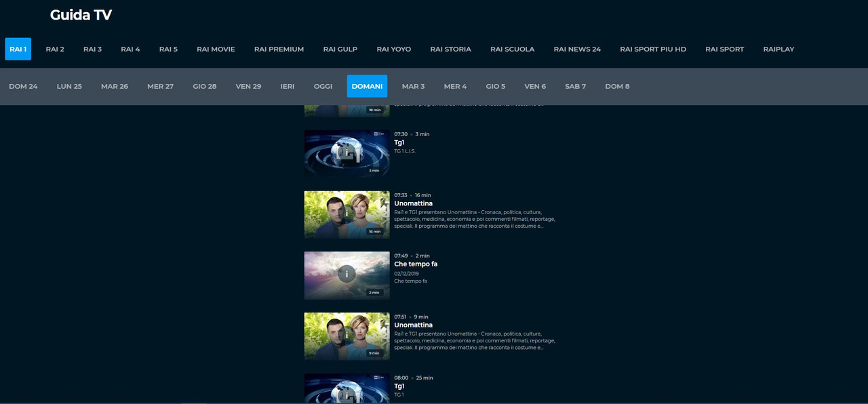Click Che tempo fa 2 min duration badge

[x=374, y=292]
